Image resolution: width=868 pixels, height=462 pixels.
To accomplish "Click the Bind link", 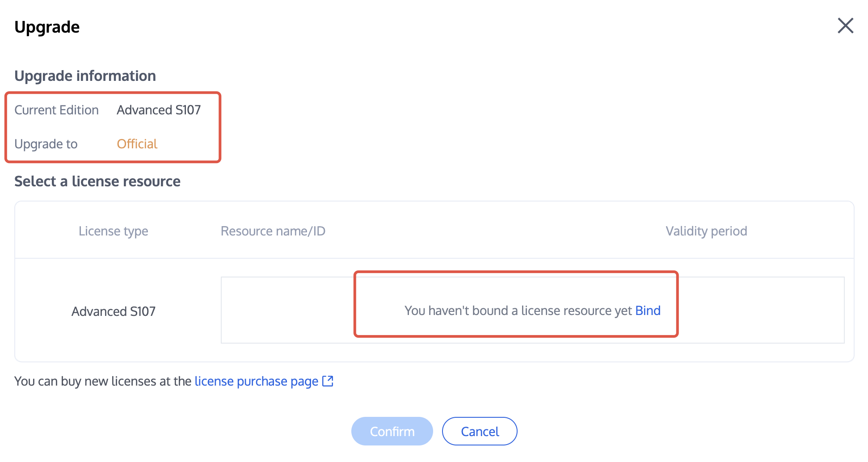I will tap(648, 311).
